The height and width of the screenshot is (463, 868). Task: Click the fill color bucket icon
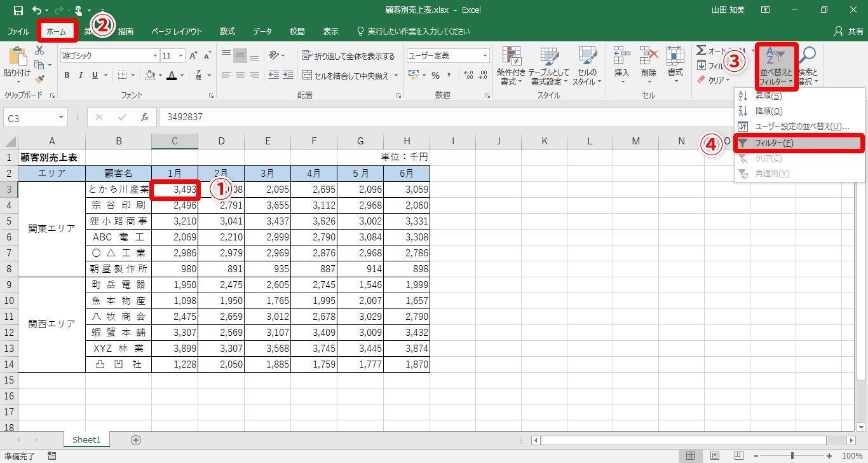(150, 75)
